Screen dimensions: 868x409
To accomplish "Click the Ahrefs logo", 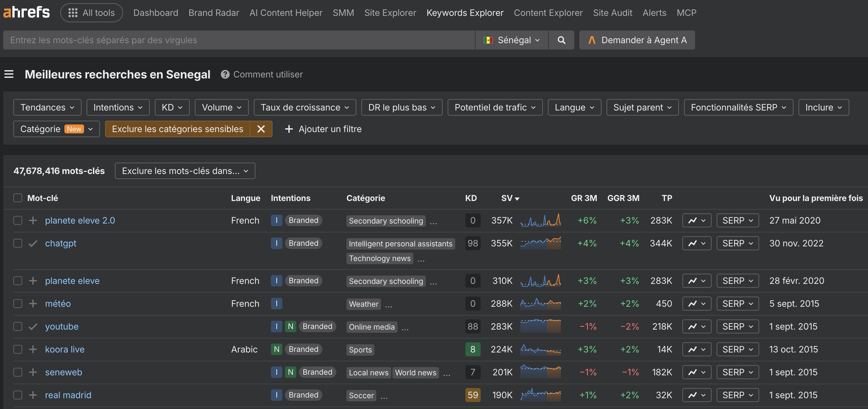I will (x=26, y=12).
